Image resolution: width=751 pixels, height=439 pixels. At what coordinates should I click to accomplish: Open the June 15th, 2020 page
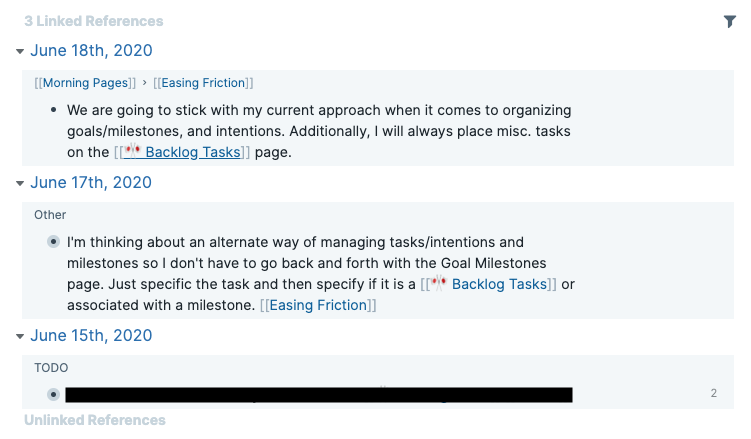click(91, 335)
